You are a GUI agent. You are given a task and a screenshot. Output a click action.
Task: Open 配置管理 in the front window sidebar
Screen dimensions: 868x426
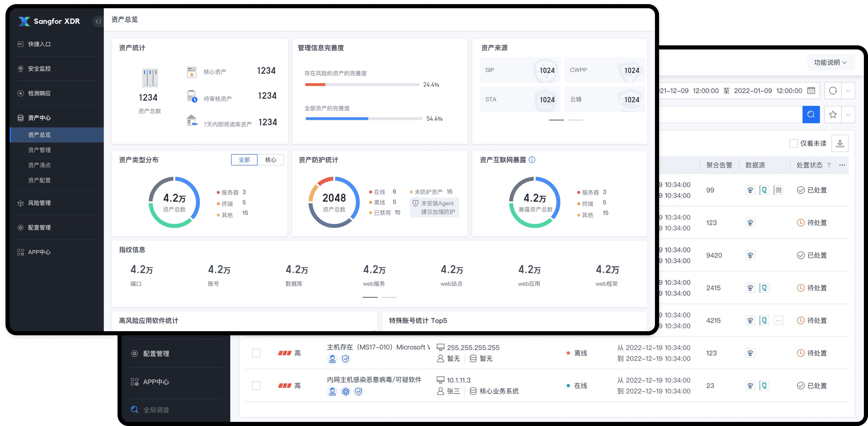[39, 228]
